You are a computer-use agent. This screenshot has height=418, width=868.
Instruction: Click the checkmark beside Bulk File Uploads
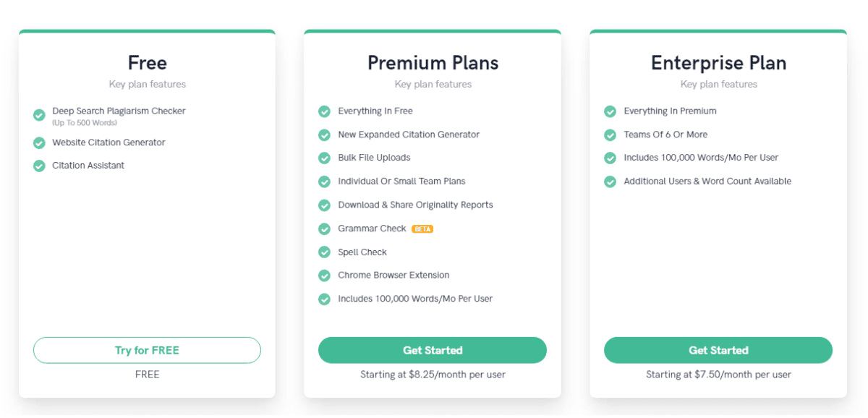[x=324, y=158]
